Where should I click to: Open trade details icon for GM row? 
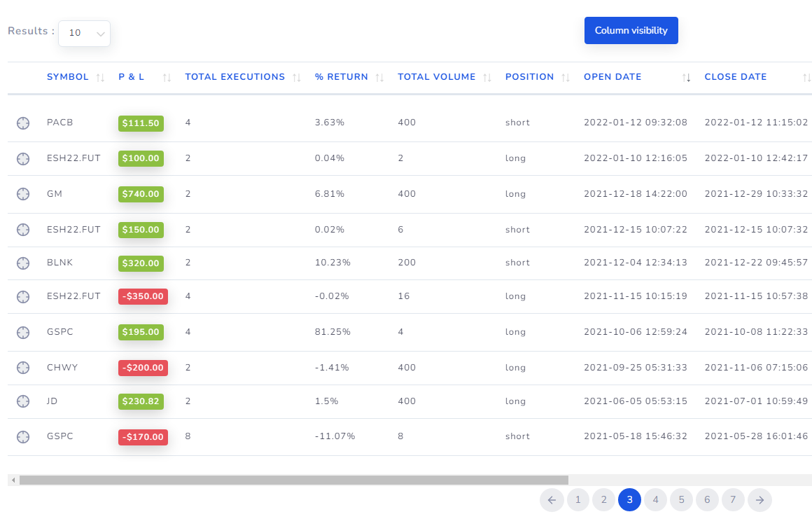23,194
